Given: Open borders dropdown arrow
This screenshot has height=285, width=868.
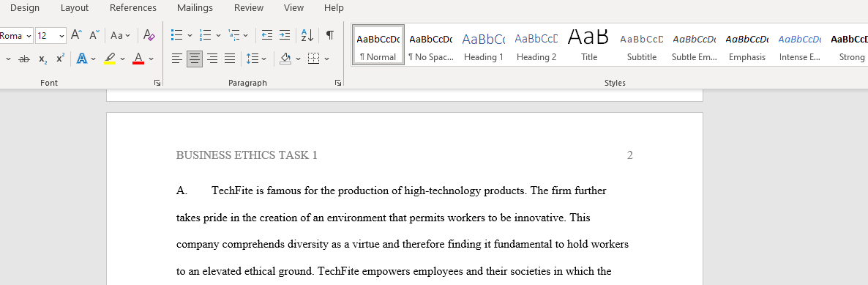Looking at the screenshot, I should [x=326, y=58].
